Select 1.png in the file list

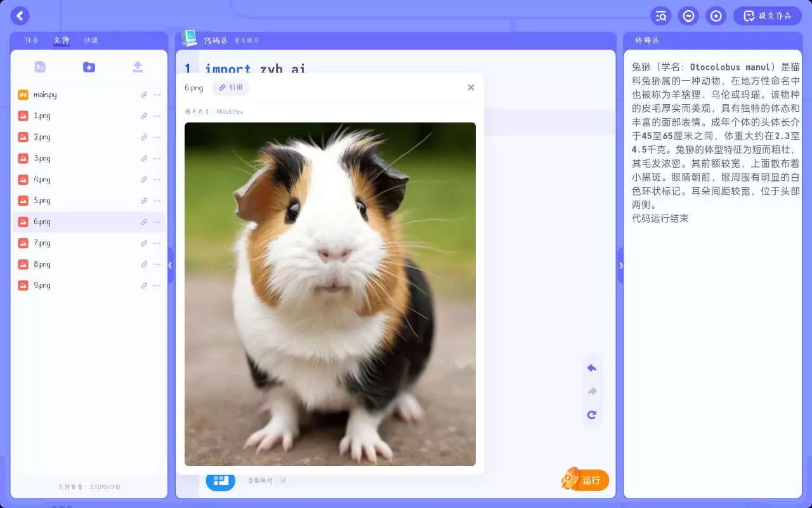click(89, 116)
